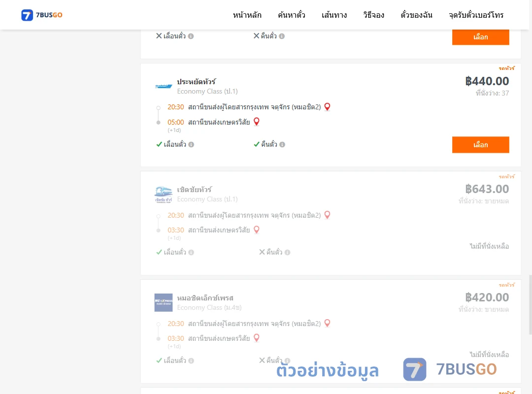This screenshot has height=394, width=532.
Task: Click the ประหยัดทัวร์ operator logo
Action: (x=164, y=86)
